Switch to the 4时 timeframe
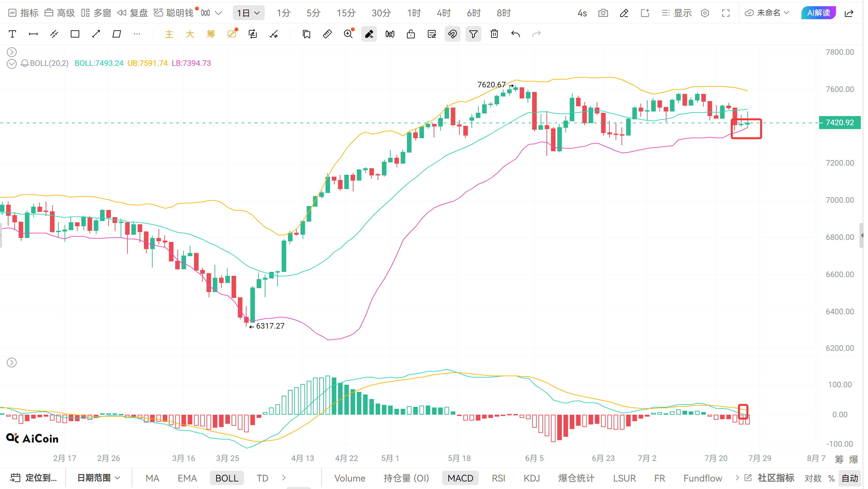The width and height of the screenshot is (868, 489). 444,13
